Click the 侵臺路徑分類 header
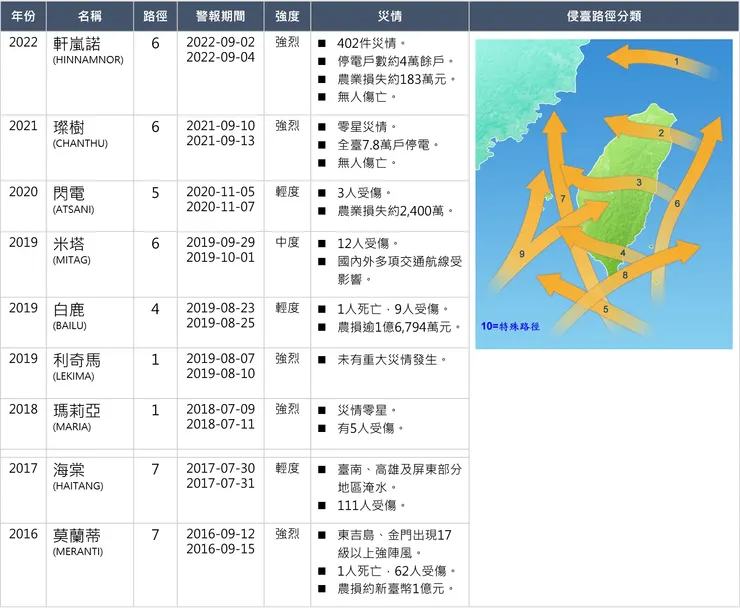Viewport: 740px width, 608px height. pyautogui.click(x=604, y=16)
